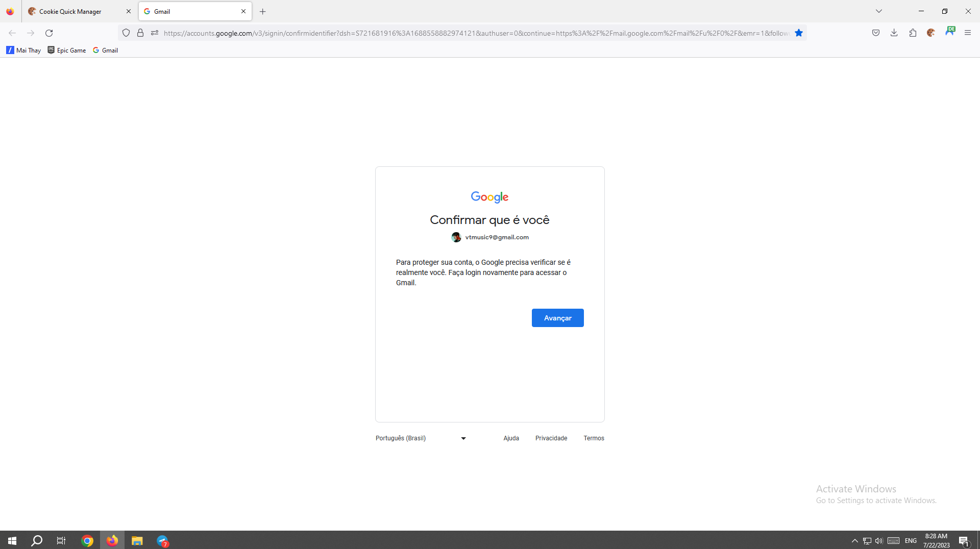Reload the current page

click(x=49, y=33)
